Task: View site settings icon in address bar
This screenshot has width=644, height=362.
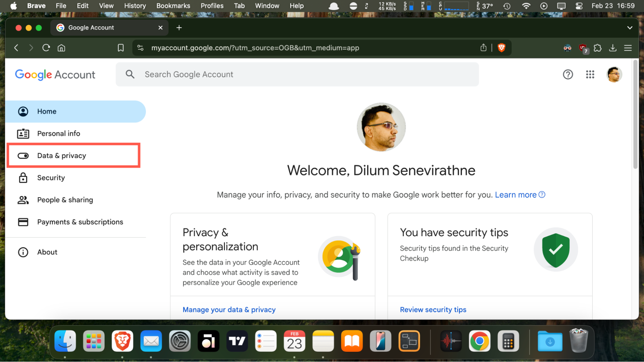Action: click(x=140, y=48)
